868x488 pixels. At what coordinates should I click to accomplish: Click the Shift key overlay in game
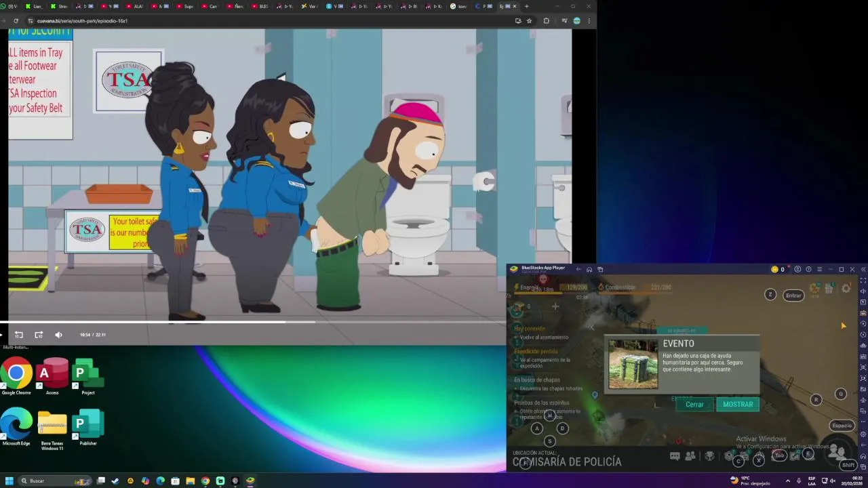coord(848,465)
